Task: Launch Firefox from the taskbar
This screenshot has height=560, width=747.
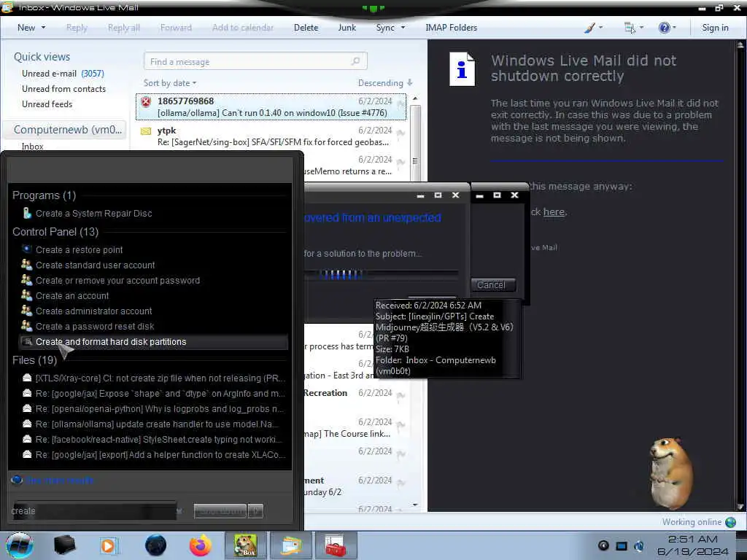Action: coord(201,545)
